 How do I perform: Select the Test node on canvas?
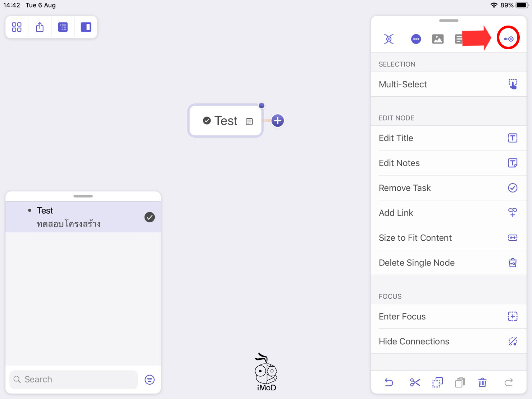[226, 121]
